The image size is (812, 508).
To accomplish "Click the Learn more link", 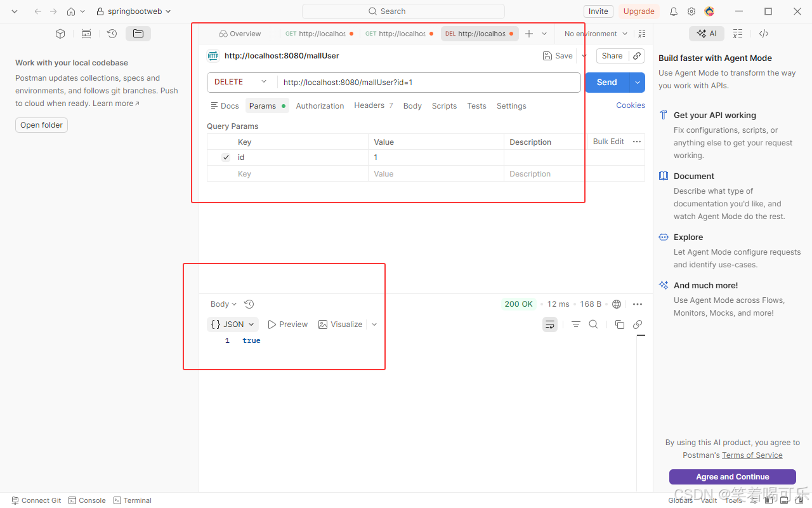I will coord(115,104).
